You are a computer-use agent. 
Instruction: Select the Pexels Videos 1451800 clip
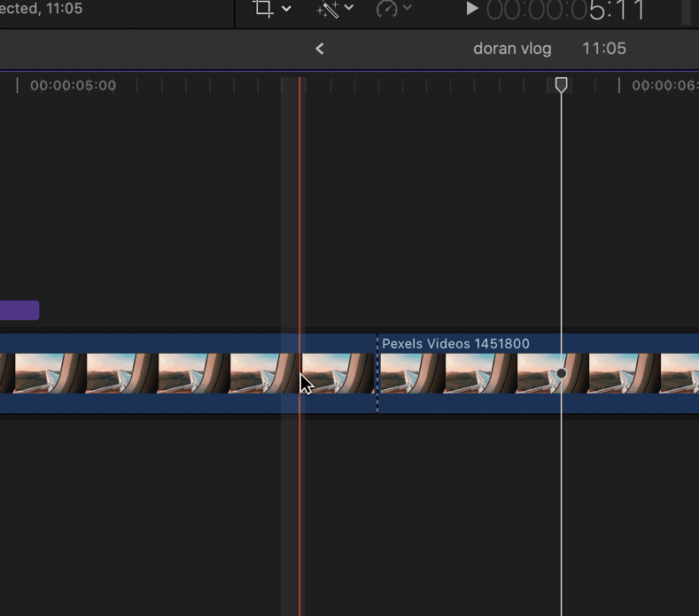coord(538,373)
